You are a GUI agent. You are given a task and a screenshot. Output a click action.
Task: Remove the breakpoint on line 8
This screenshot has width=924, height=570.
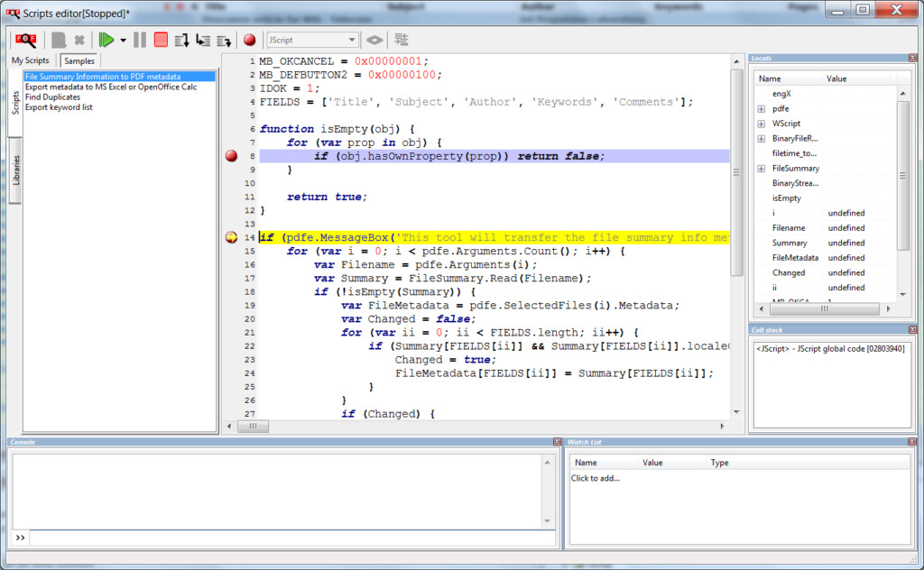231,156
